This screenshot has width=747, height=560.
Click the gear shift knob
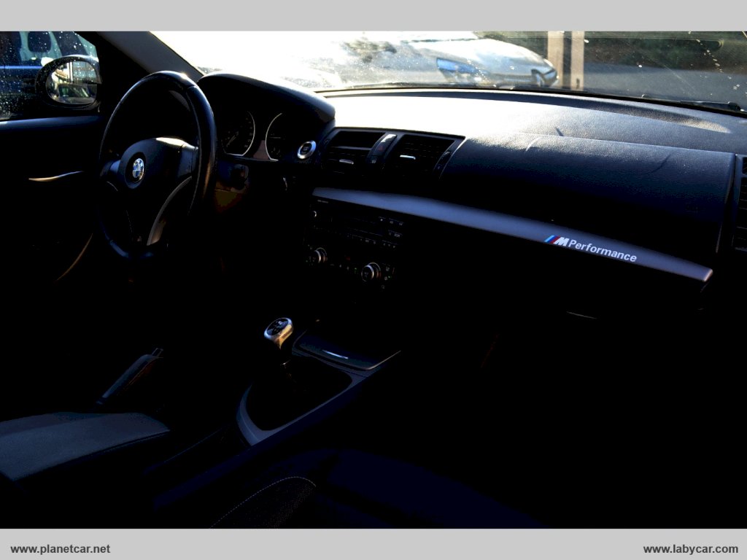[279, 331]
